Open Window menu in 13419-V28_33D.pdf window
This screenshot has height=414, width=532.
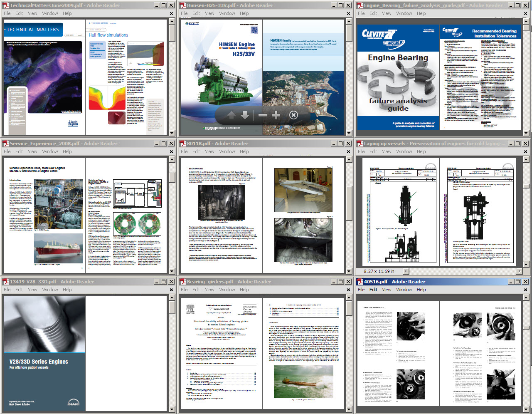[50, 290]
